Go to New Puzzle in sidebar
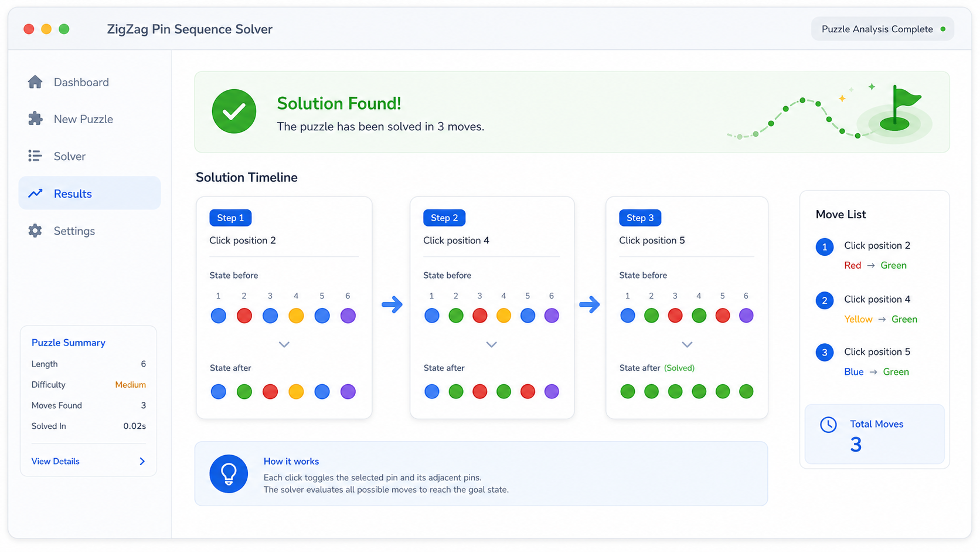Image resolution: width=980 pixels, height=552 pixels. click(x=83, y=119)
